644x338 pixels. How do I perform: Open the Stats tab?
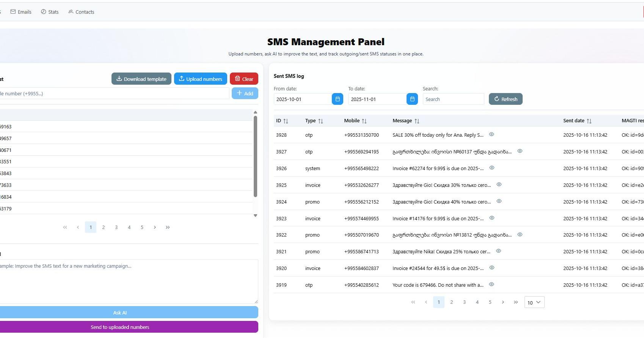(50, 12)
